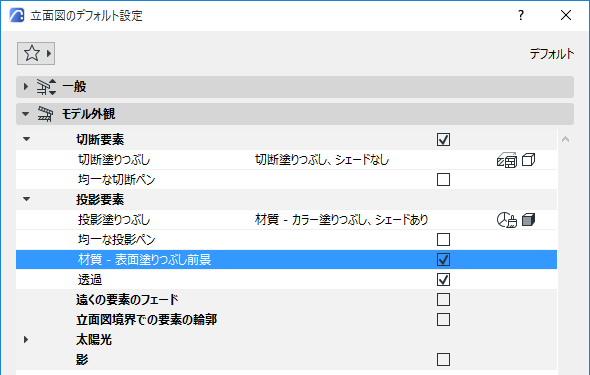Enable 立面図境界での要素の輪郭 checkbox
This screenshot has width=590, height=375.
(x=443, y=320)
